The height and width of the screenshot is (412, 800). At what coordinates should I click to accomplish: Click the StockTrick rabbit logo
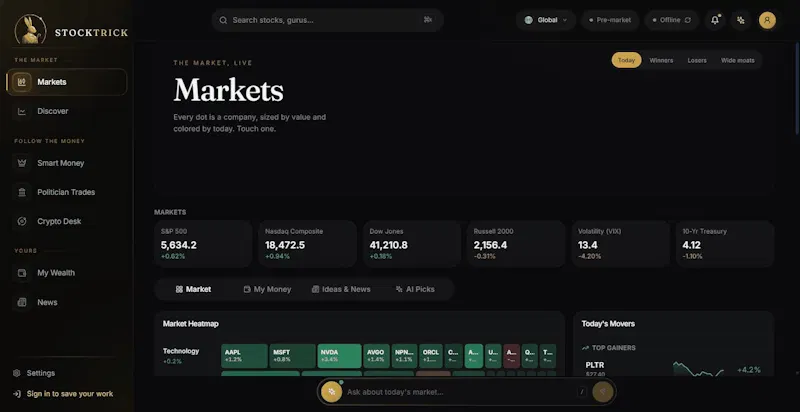(31, 29)
